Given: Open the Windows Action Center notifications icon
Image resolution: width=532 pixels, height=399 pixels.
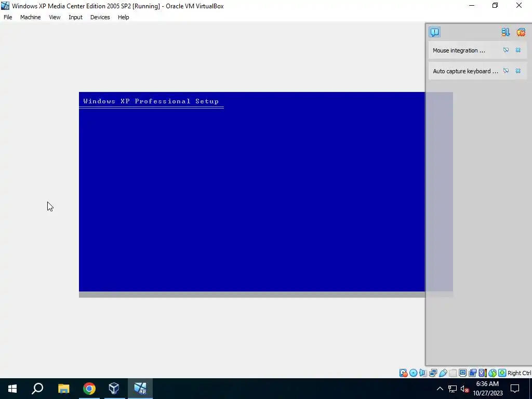Looking at the screenshot, I should click(x=515, y=389).
